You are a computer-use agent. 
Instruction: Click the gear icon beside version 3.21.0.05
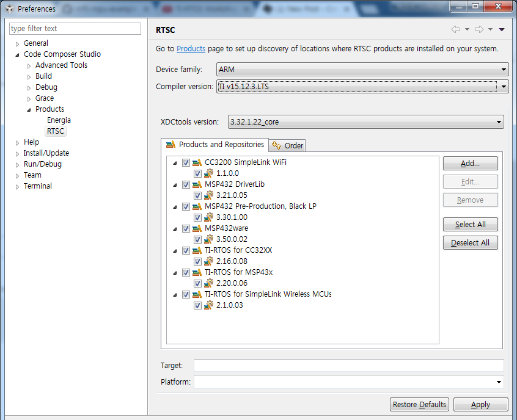tap(208, 195)
